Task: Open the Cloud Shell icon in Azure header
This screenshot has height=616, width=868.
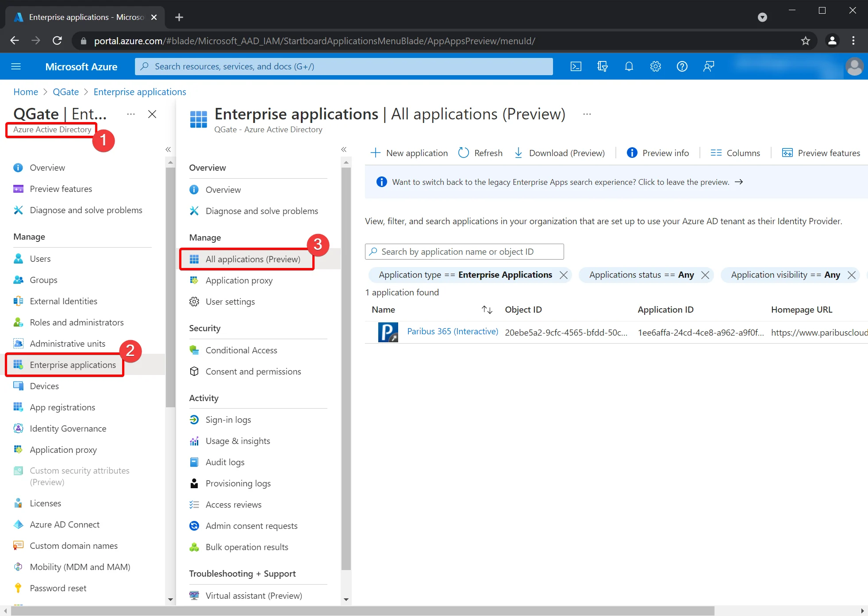Action: (x=576, y=66)
